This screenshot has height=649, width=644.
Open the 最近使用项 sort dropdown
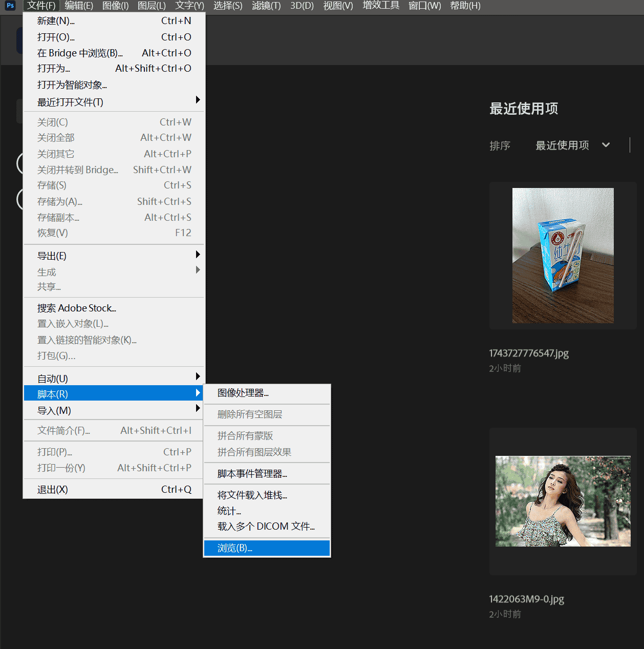point(573,145)
